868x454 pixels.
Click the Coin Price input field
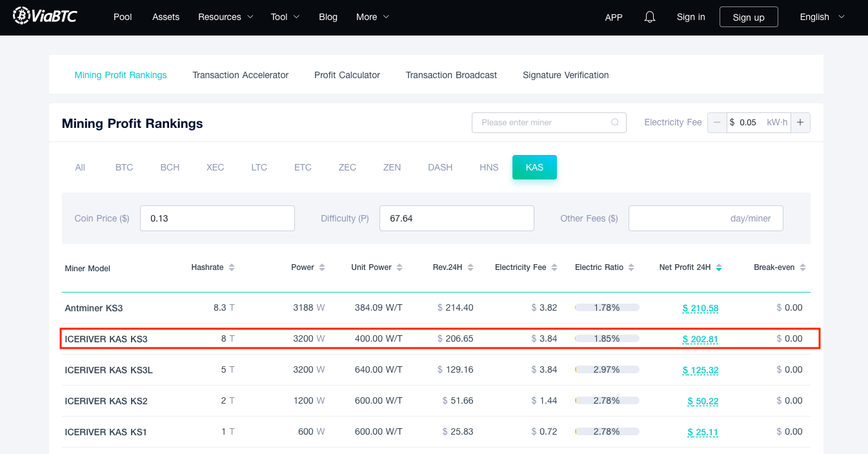click(217, 218)
